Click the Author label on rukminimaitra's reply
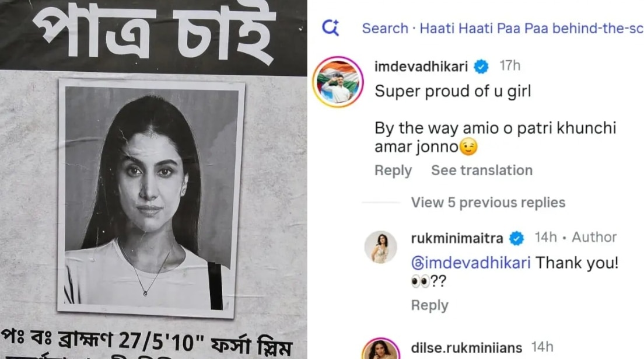The image size is (644, 359). (x=594, y=237)
